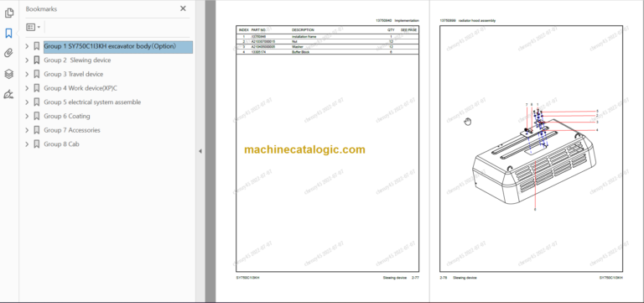This screenshot has height=303, width=644.
Task: Select the Bookmarks panel icon
Action: 8,33
